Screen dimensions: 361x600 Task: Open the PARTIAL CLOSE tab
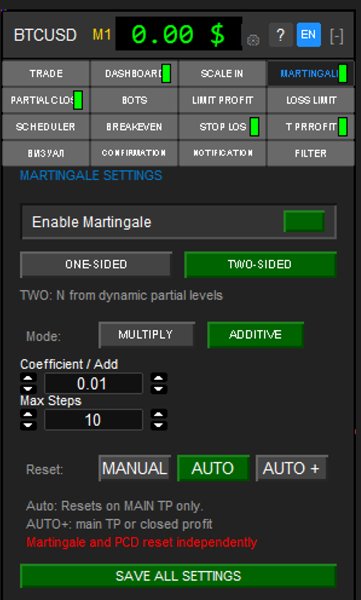pyautogui.click(x=46, y=100)
